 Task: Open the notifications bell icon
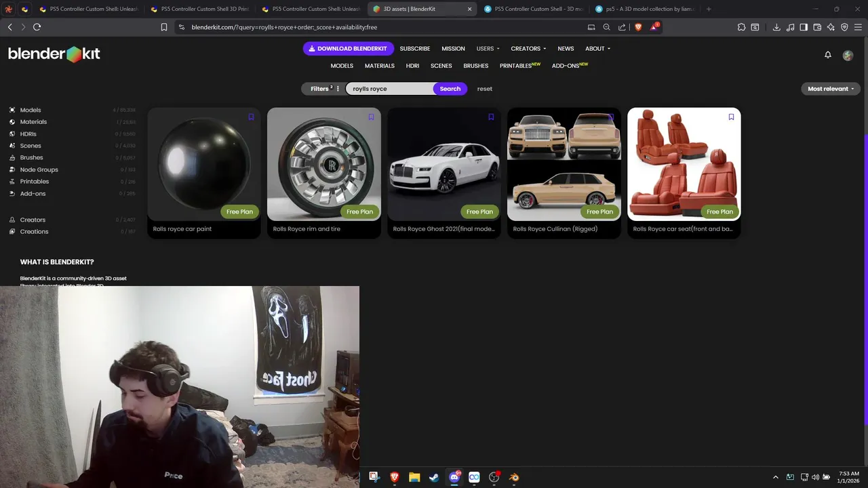click(x=828, y=55)
